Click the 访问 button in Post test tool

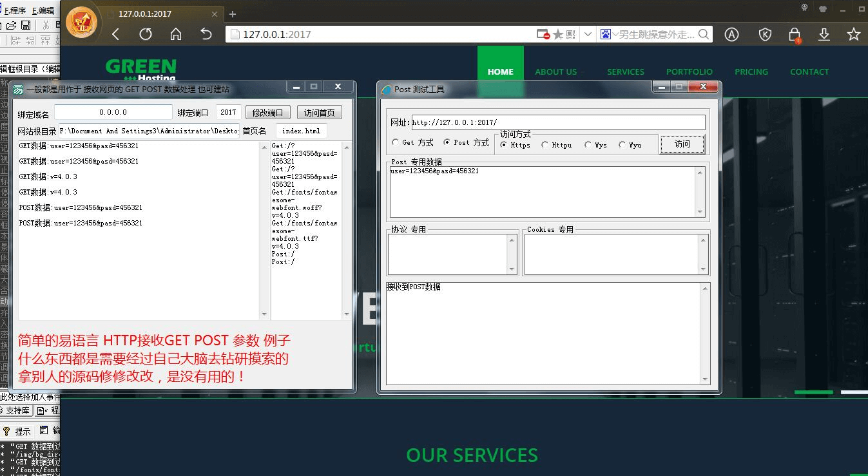click(x=682, y=144)
